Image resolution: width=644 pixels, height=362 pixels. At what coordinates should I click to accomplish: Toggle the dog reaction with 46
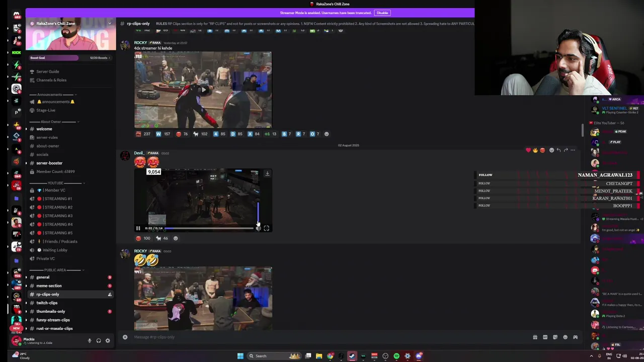point(162,238)
